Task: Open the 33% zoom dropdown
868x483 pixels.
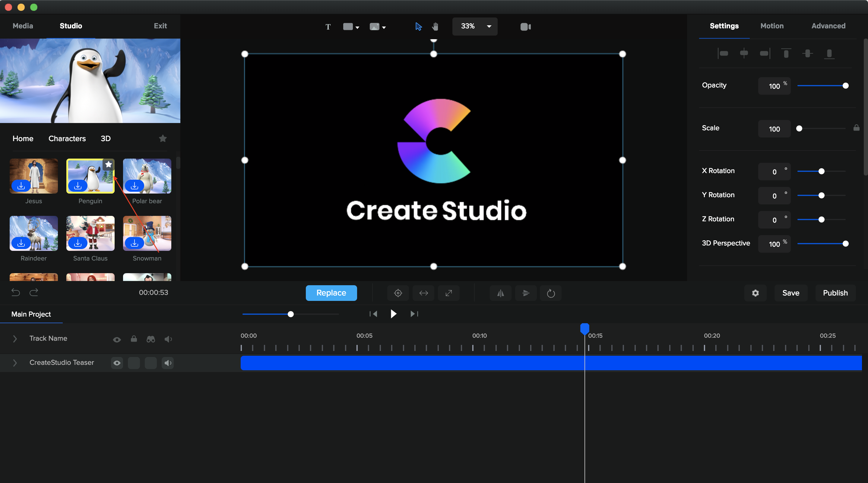Action: pos(474,26)
